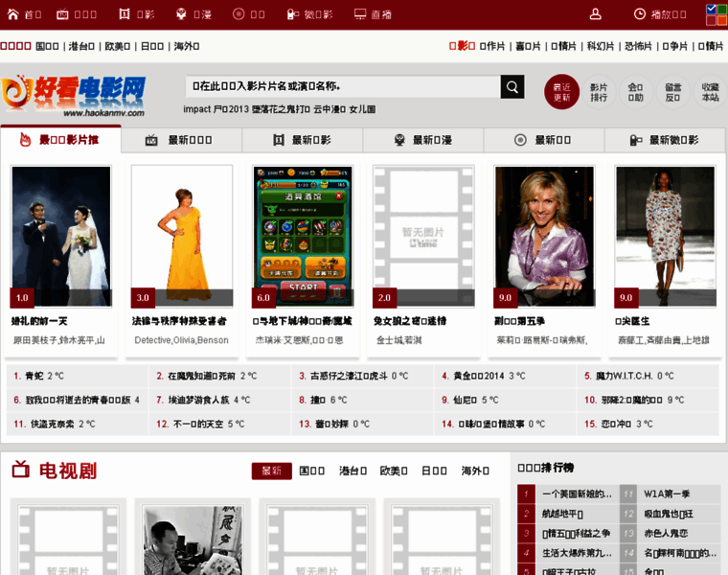Select 海外 filter in the 电视剧 section
Image resolution: width=728 pixels, height=575 pixels.
pyautogui.click(x=475, y=471)
